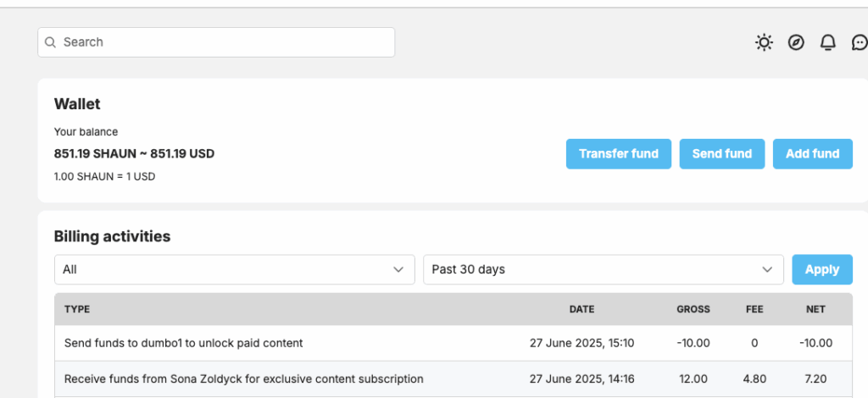Screen dimensions: 868x398
Task: Select the FEE column header
Action: [x=754, y=310]
